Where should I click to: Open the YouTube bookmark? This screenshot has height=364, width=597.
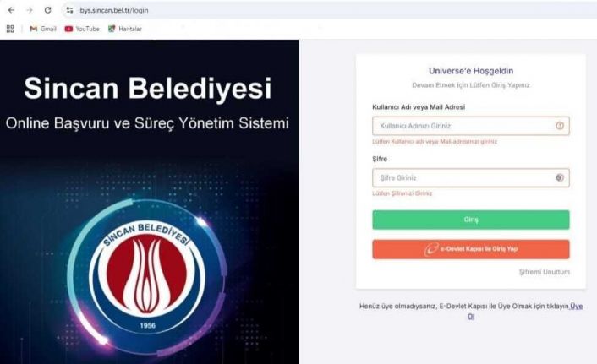[82, 29]
